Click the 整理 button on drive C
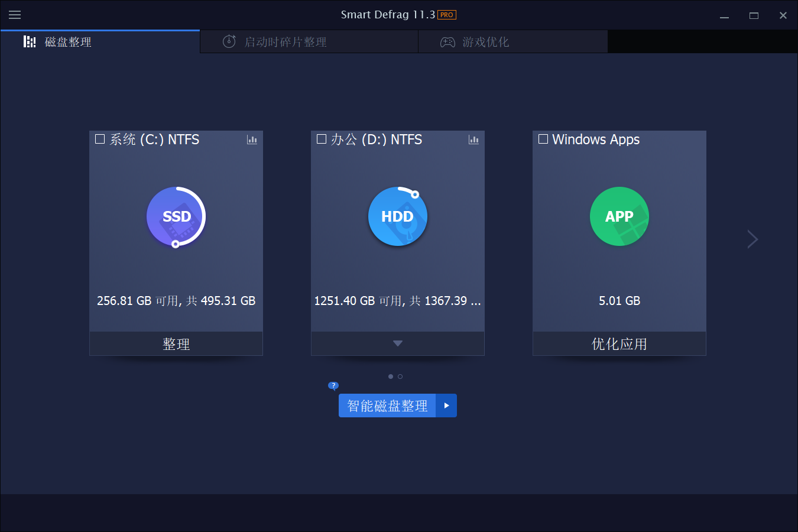 pyautogui.click(x=176, y=343)
